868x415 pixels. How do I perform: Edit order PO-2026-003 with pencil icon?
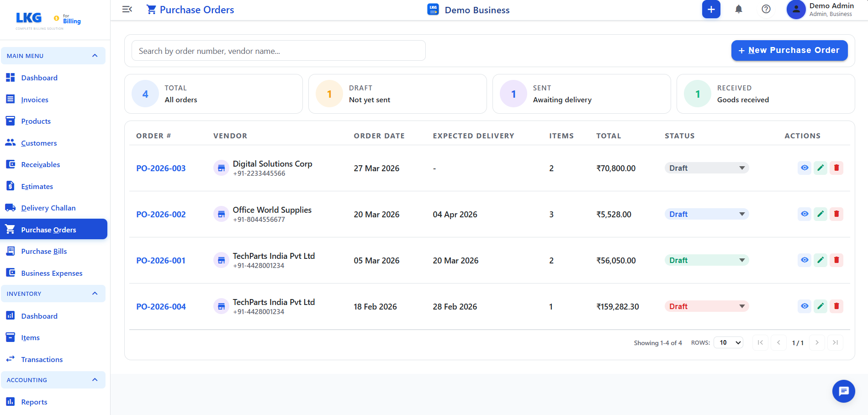click(820, 168)
